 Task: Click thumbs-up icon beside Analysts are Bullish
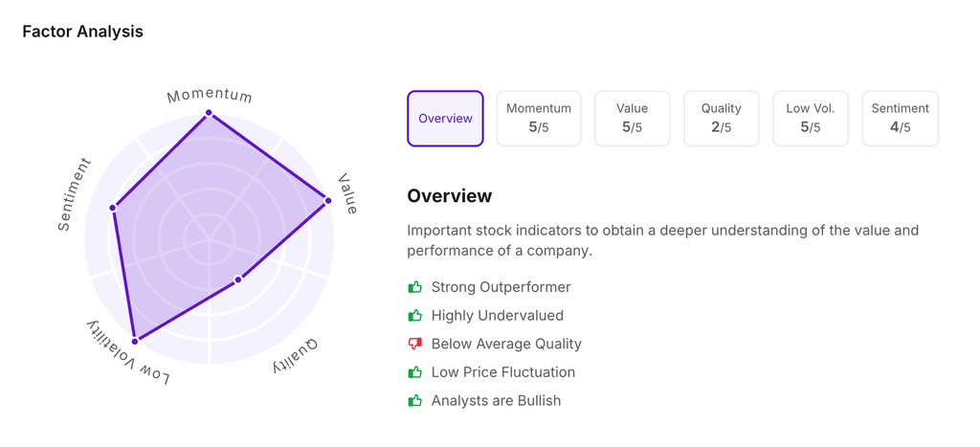click(414, 401)
